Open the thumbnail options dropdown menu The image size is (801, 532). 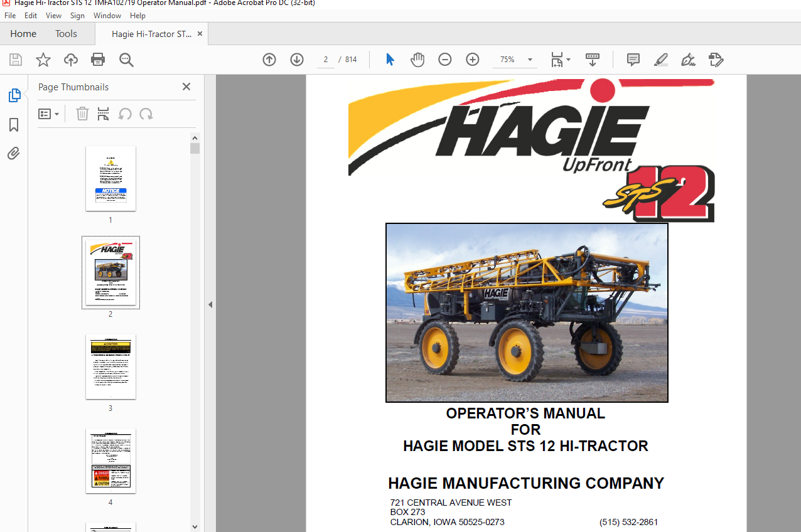point(49,114)
